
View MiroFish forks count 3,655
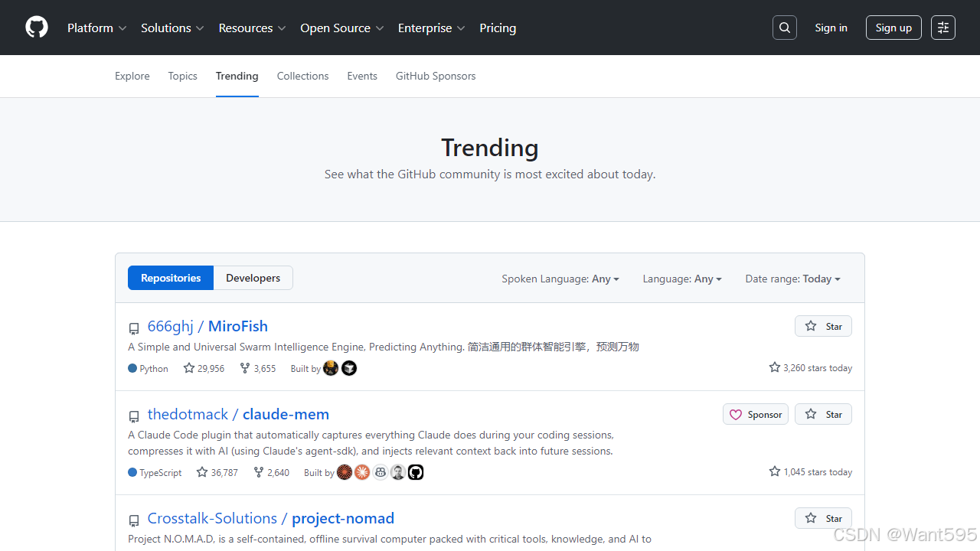coord(257,368)
